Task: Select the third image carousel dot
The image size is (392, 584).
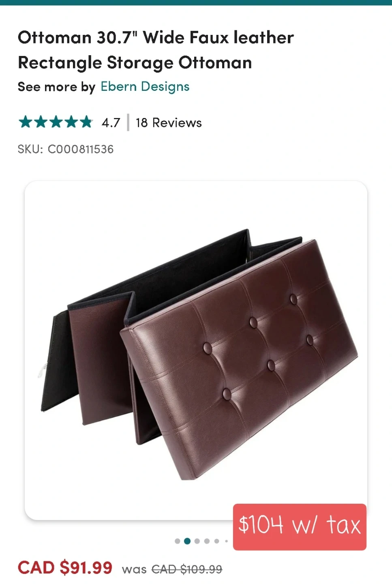Action: pyautogui.click(x=197, y=541)
